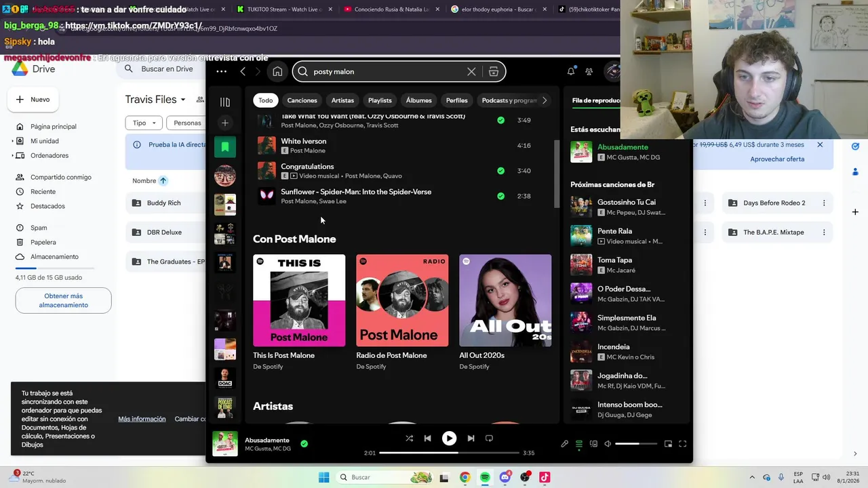Expand Ordenadores in Drive sidebar
The image size is (868, 488).
[x=13, y=155]
